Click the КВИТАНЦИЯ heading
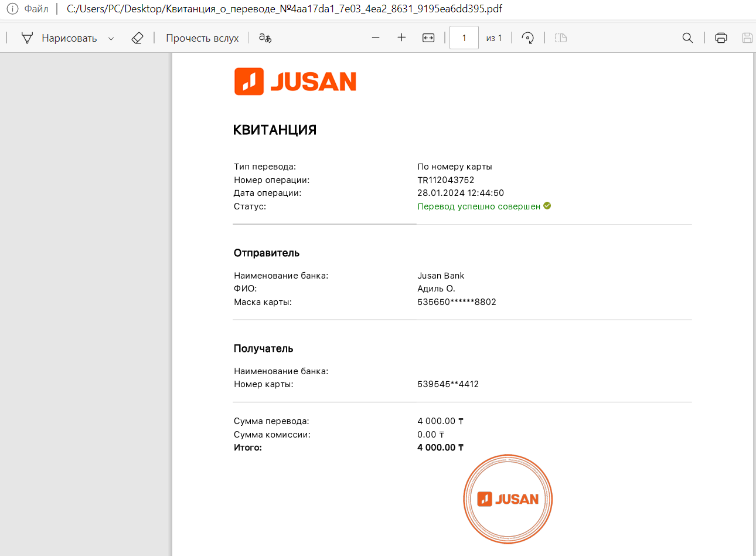 275,130
